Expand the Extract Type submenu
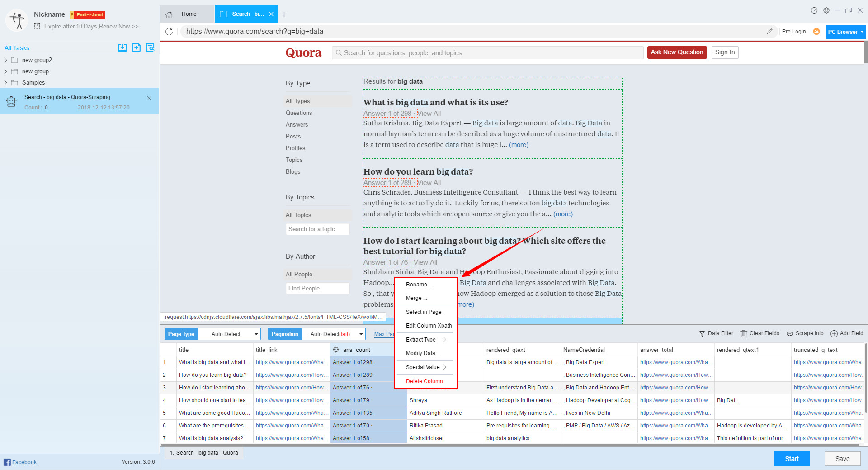This screenshot has height=470, width=868. [425, 340]
